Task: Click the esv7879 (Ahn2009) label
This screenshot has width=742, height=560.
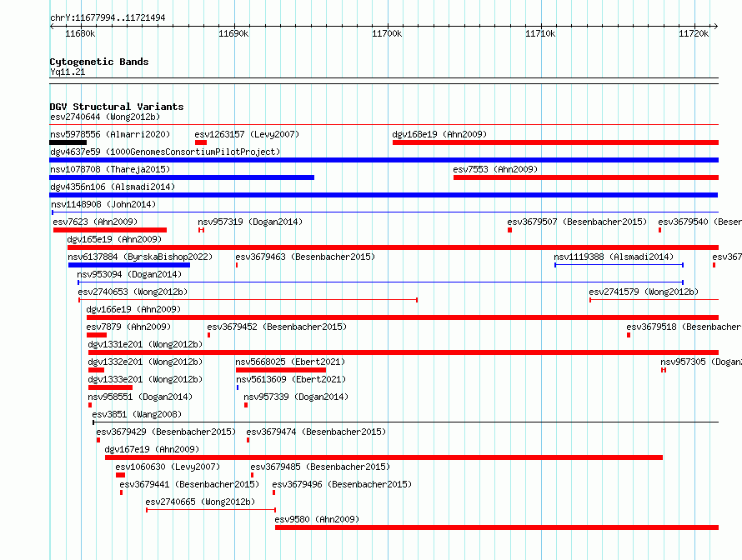Action: pos(128,327)
